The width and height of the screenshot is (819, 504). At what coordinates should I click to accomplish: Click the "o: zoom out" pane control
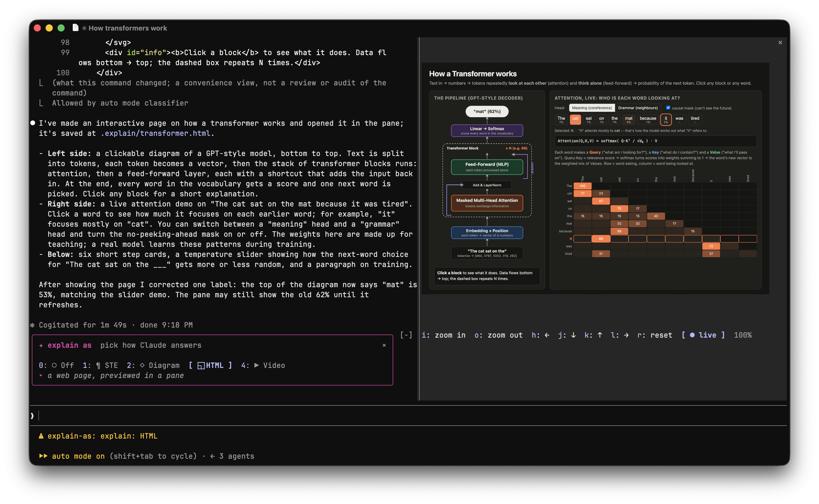(499, 335)
